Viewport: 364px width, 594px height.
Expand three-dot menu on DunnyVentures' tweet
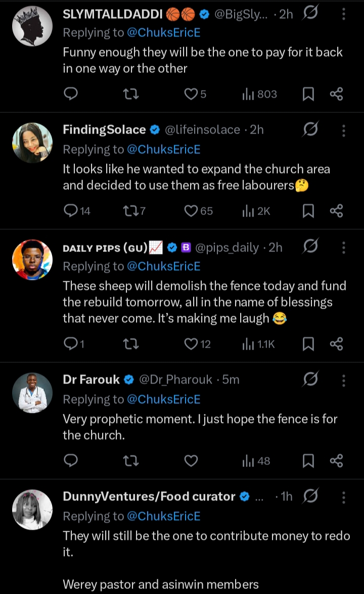[x=344, y=497]
